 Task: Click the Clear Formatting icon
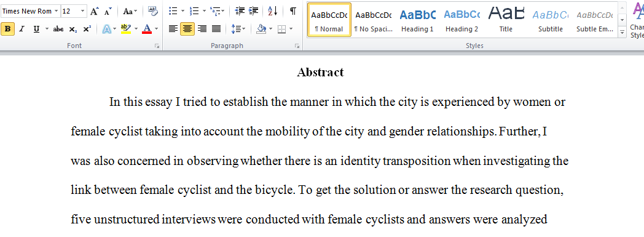point(153,12)
